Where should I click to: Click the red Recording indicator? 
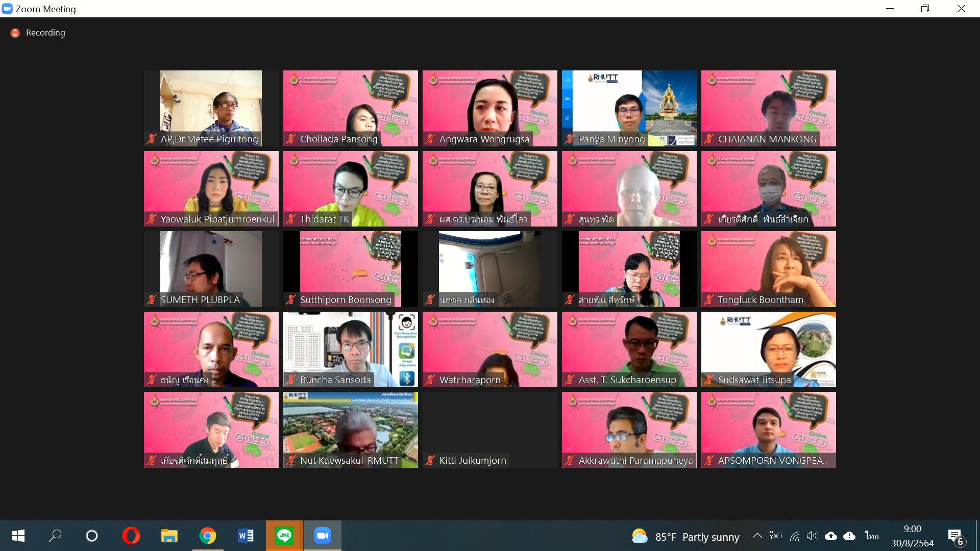16,33
